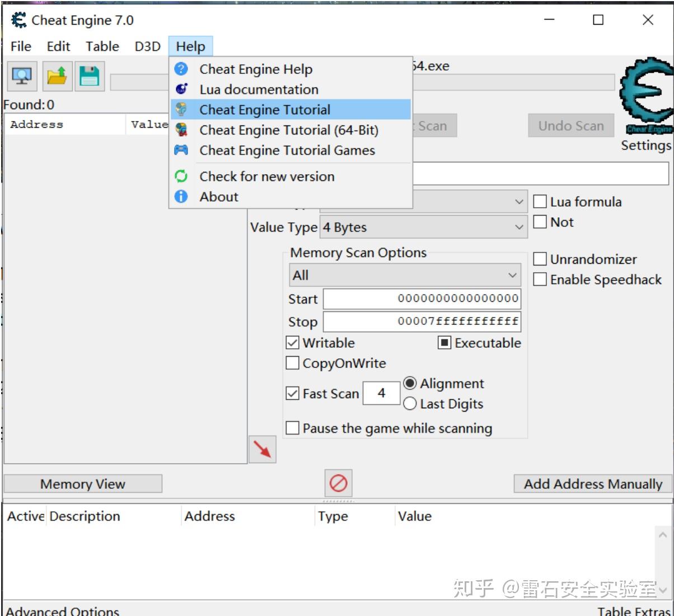Viewport: 674px width, 616px height.
Task: Open Advanced Options
Action: point(62,610)
